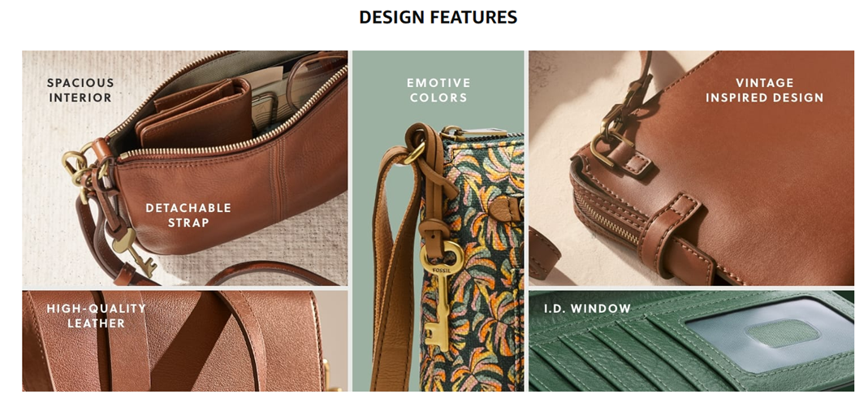Image resolution: width=868 pixels, height=403 pixels.
Task: Click the I.D. WINDOW label
Action: [587, 308]
